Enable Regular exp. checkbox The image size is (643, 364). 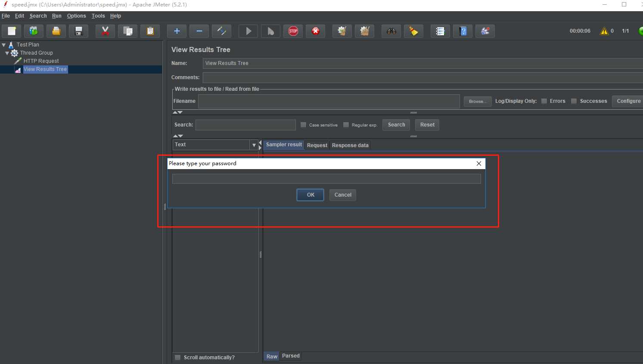point(346,125)
